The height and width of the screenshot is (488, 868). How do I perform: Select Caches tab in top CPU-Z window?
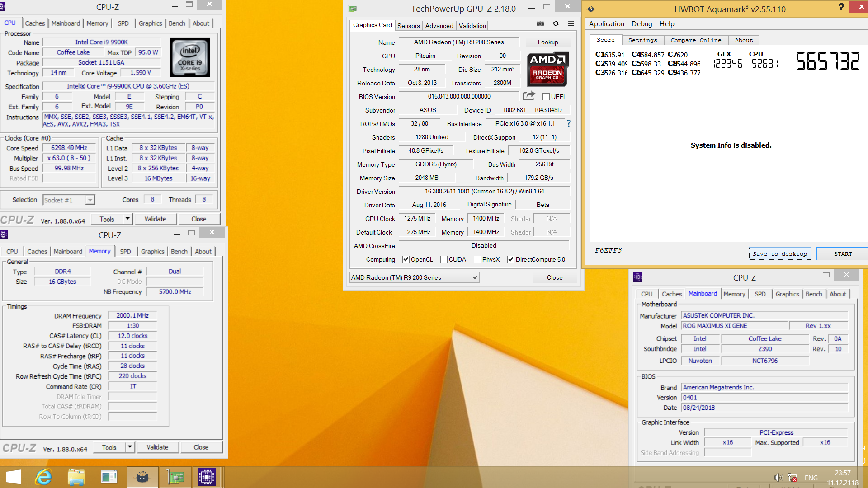pos(35,23)
